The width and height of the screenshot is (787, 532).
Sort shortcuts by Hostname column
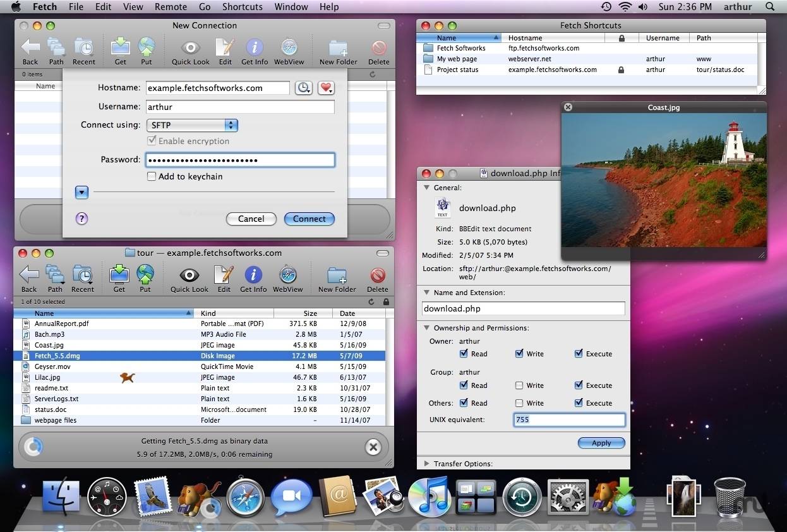point(554,38)
